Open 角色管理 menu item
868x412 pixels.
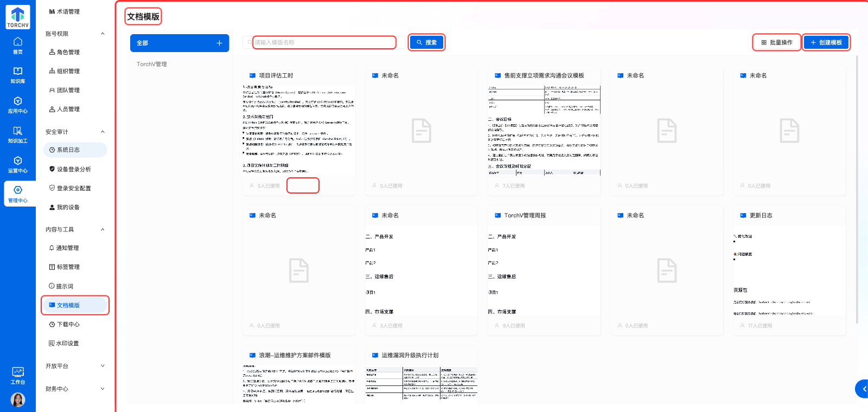(65, 52)
